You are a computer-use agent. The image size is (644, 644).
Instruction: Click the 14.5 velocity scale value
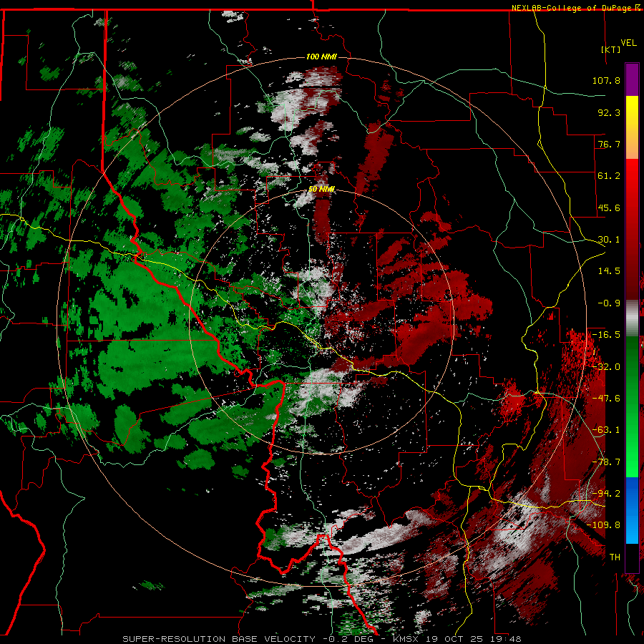tap(609, 271)
